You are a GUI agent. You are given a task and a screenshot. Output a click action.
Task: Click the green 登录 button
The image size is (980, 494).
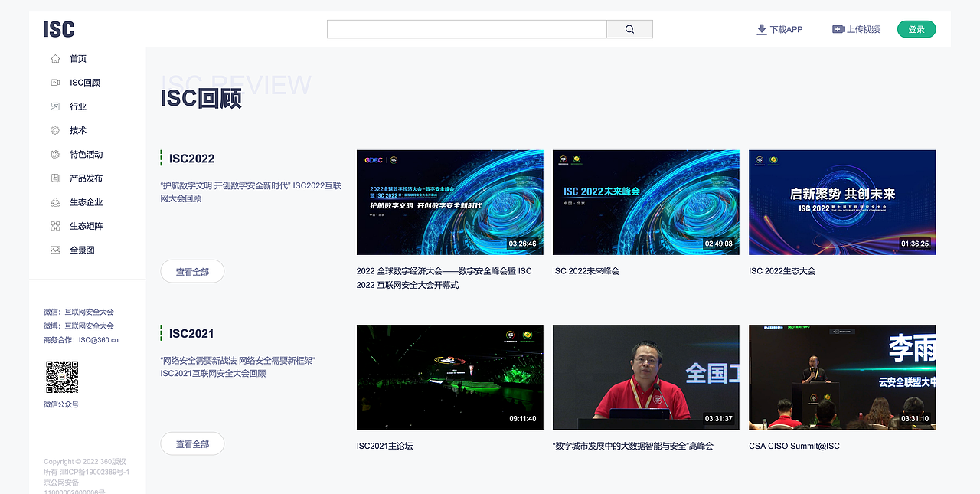pos(916,29)
